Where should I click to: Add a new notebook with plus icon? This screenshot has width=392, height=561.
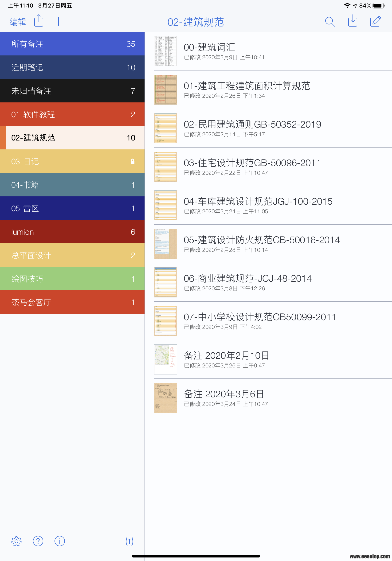point(59,22)
